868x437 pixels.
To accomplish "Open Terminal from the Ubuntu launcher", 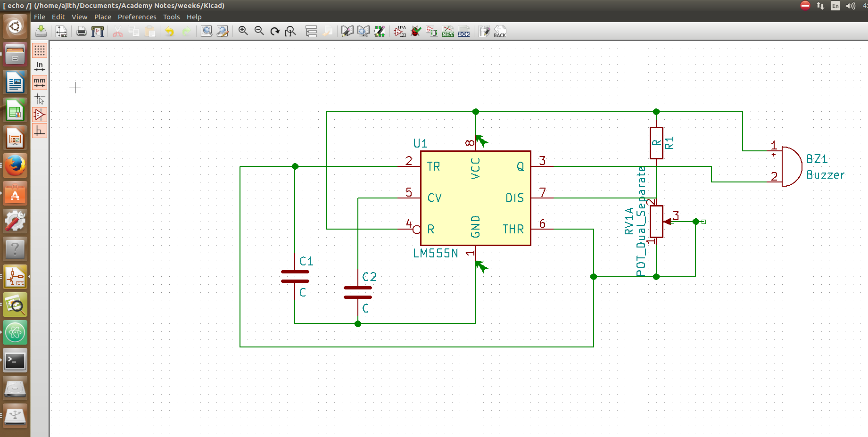I will click(x=15, y=361).
